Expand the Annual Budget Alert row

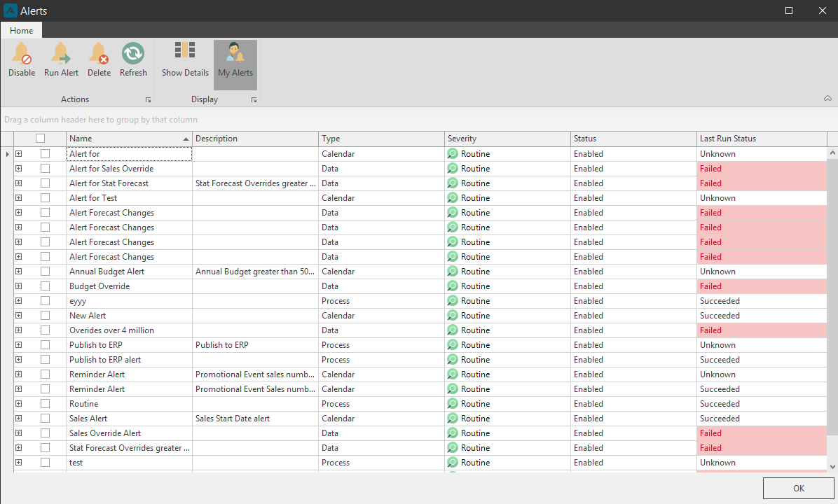(x=19, y=271)
